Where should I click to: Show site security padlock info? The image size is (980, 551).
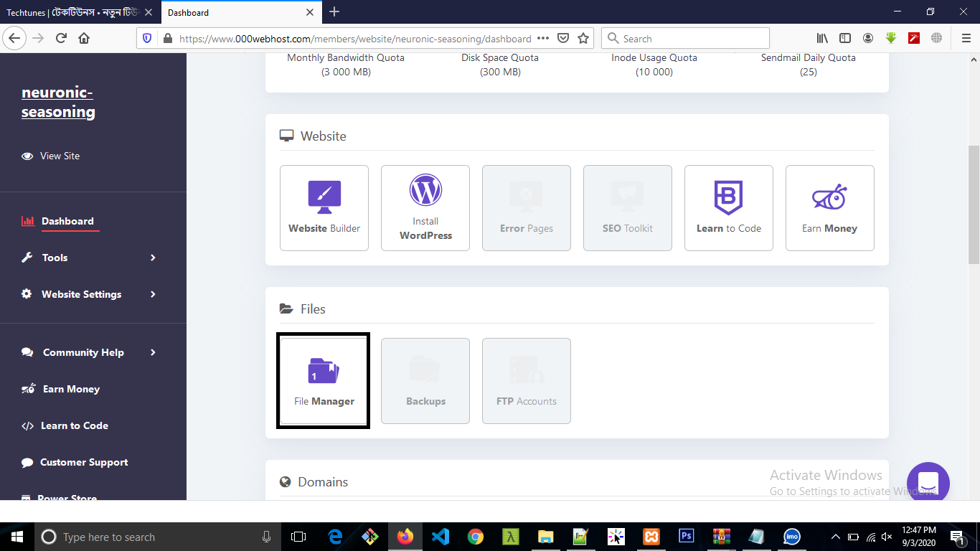(167, 39)
